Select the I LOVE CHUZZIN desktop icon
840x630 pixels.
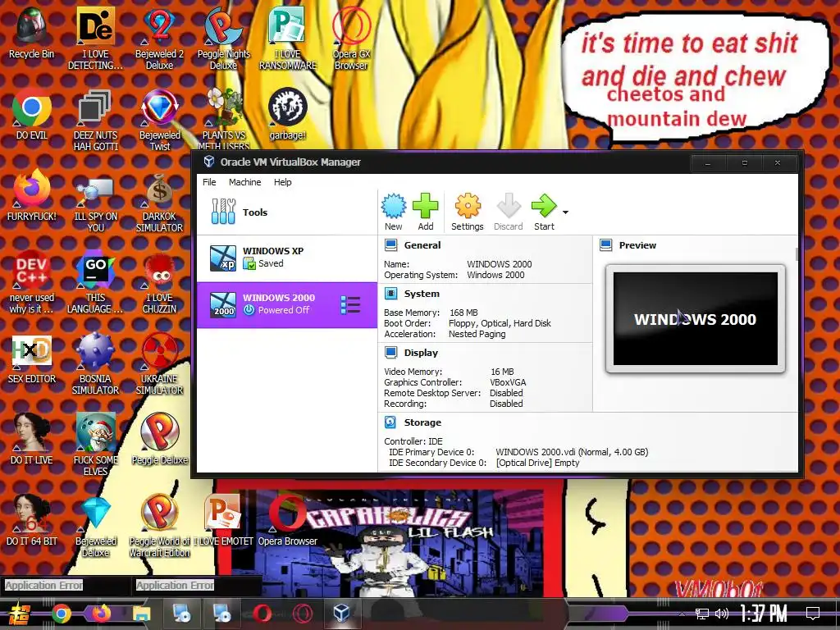[159, 282]
